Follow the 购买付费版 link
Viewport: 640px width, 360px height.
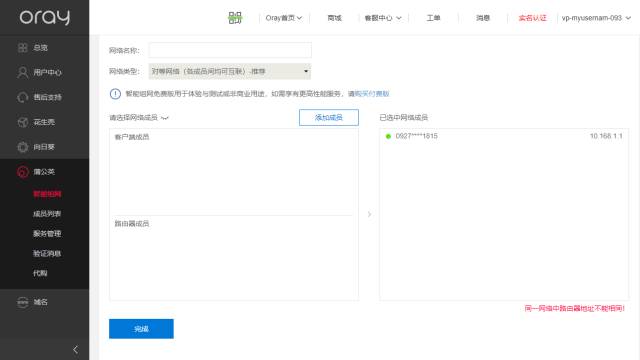click(x=372, y=94)
